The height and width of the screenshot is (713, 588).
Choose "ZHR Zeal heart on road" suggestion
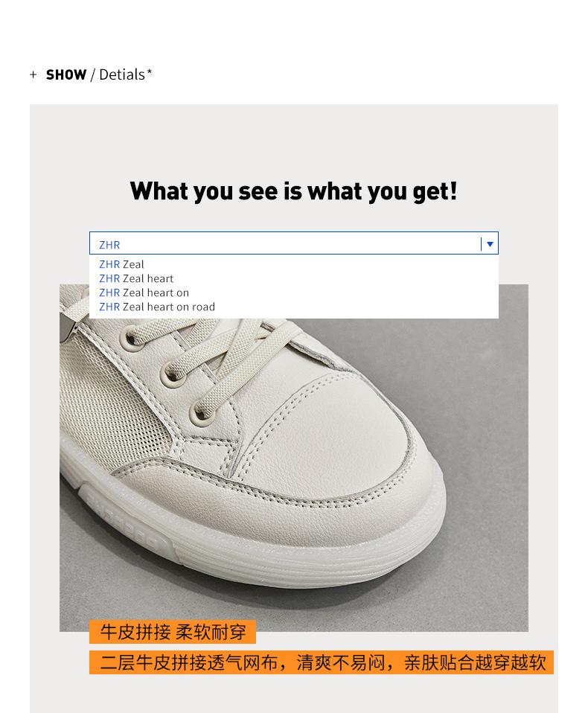click(157, 307)
